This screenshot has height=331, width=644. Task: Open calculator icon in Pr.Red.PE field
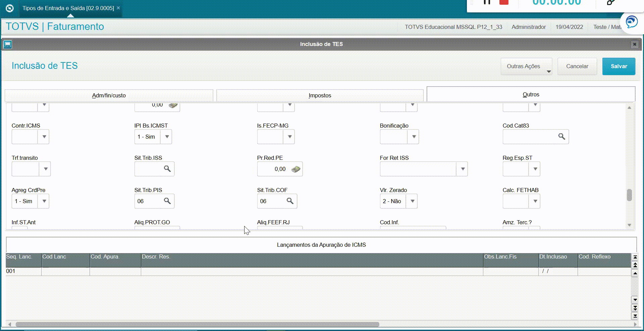[x=296, y=169]
